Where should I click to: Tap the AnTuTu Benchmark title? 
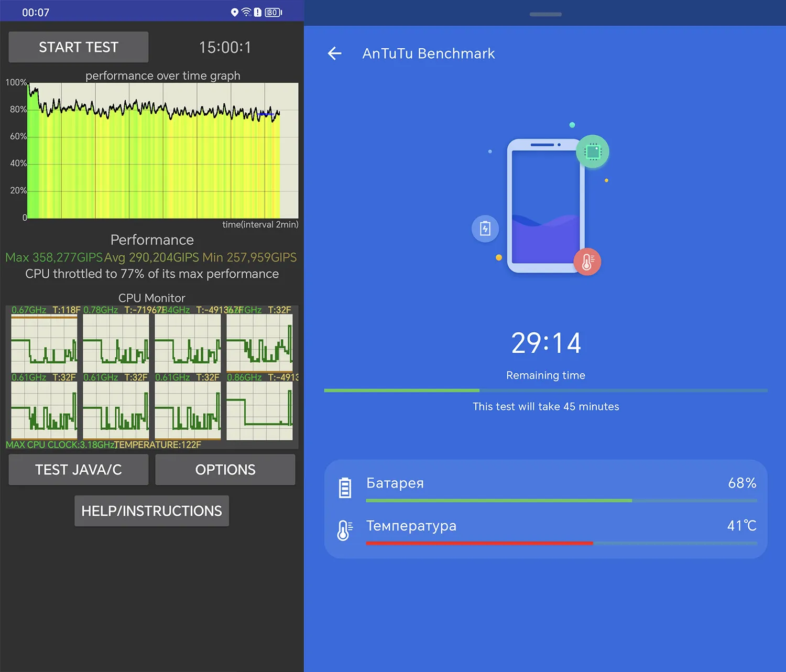click(x=429, y=53)
